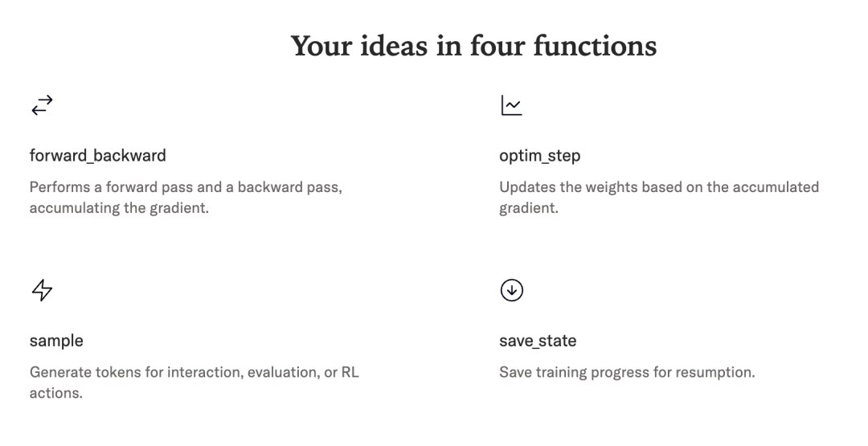Click the two-way arrows icon above forward_backward

click(42, 104)
